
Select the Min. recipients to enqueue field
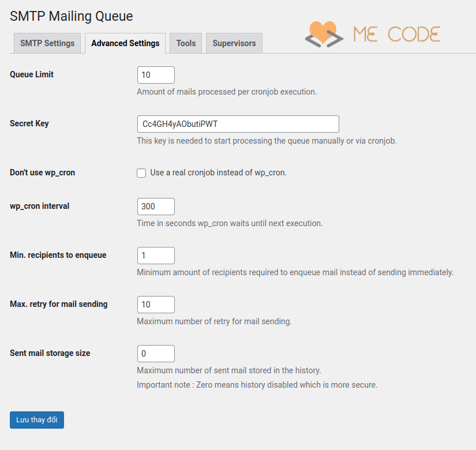click(x=156, y=256)
